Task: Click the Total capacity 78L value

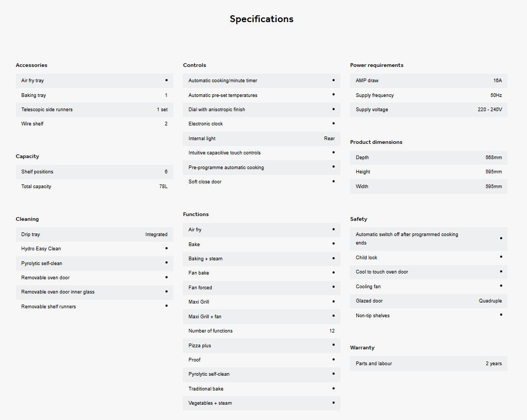Action: [x=163, y=187]
